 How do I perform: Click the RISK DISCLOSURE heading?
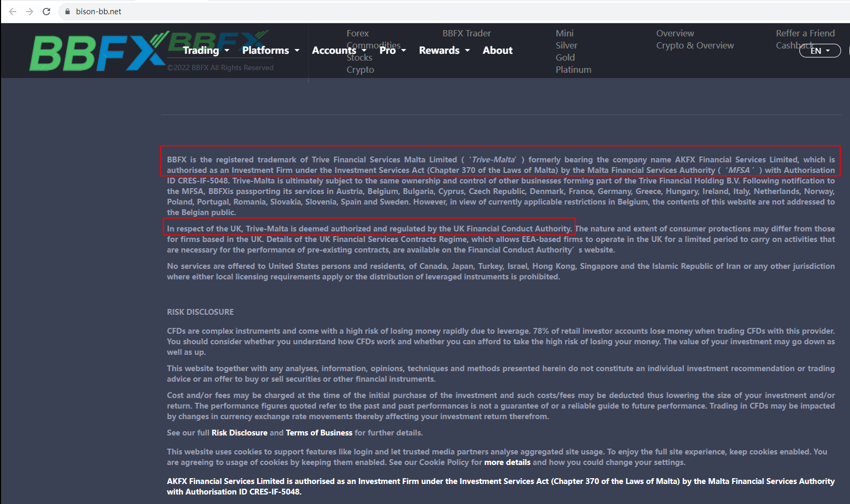click(200, 312)
